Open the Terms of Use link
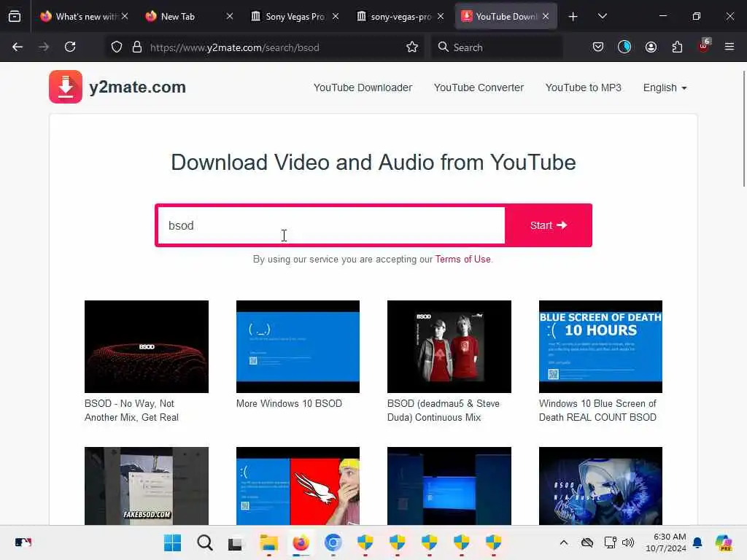Image resolution: width=747 pixels, height=560 pixels. coord(462,259)
